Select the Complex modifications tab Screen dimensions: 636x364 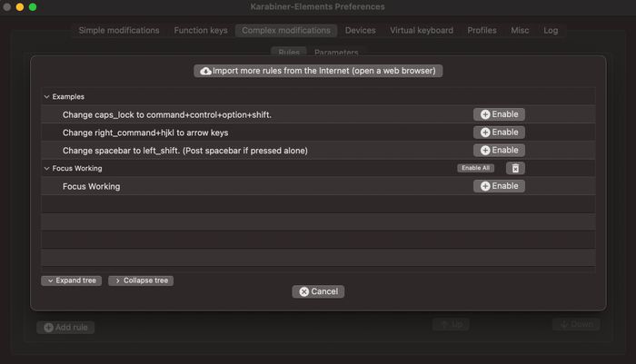click(x=286, y=30)
